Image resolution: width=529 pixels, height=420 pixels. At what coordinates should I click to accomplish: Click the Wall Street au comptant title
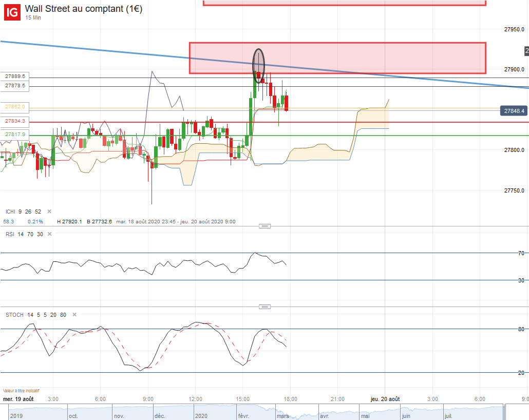click(84, 9)
